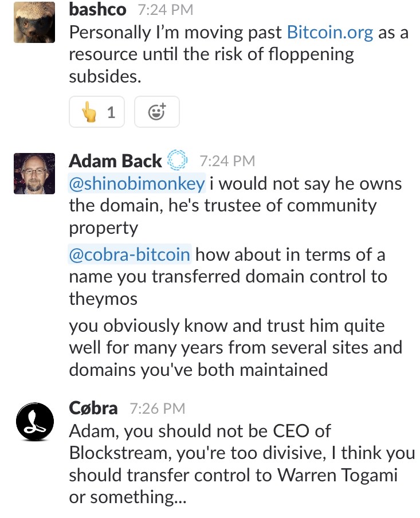
Task: Open bashco's honey badger avatar
Action: (34, 22)
